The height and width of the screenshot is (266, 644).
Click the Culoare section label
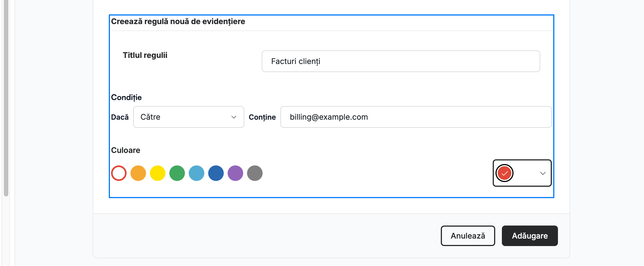[x=125, y=150]
